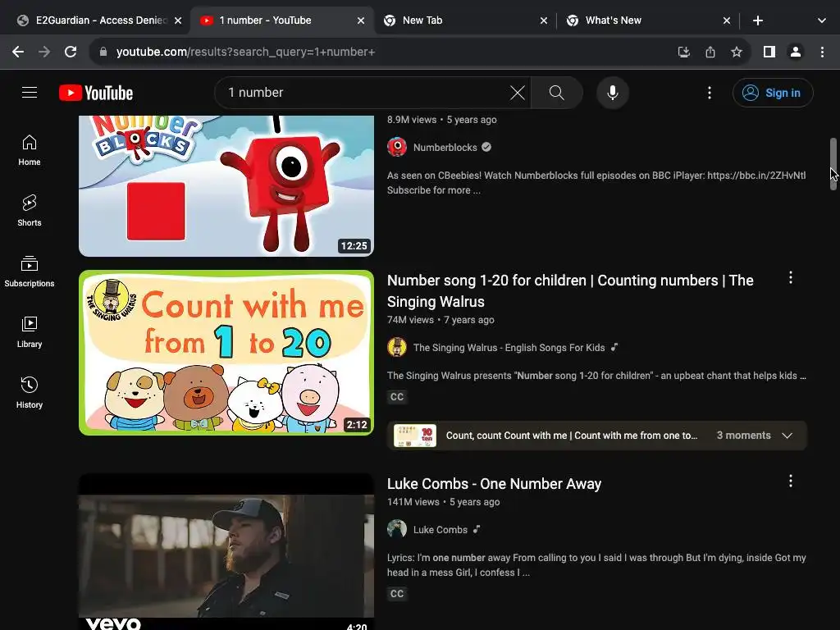Image resolution: width=840 pixels, height=630 pixels.
Task: Go back with the browser back arrow
Action: (x=18, y=52)
